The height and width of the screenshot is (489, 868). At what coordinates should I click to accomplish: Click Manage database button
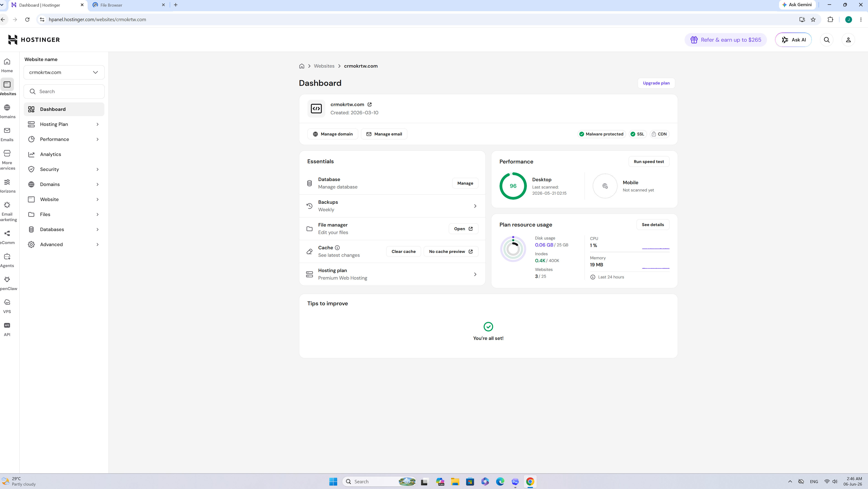[x=465, y=183]
